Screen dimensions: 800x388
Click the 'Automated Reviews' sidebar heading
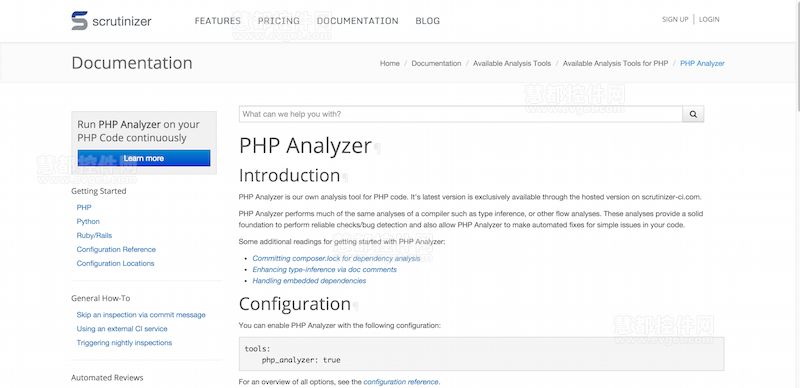tap(107, 378)
